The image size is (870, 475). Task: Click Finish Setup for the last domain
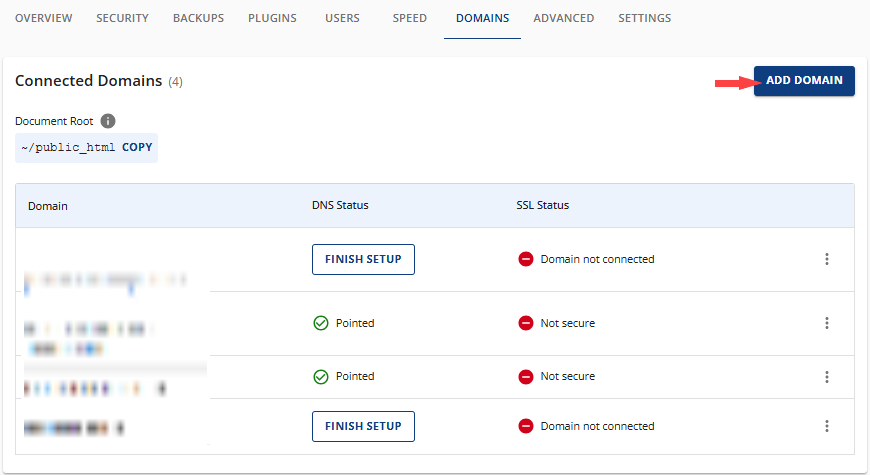[x=363, y=426]
